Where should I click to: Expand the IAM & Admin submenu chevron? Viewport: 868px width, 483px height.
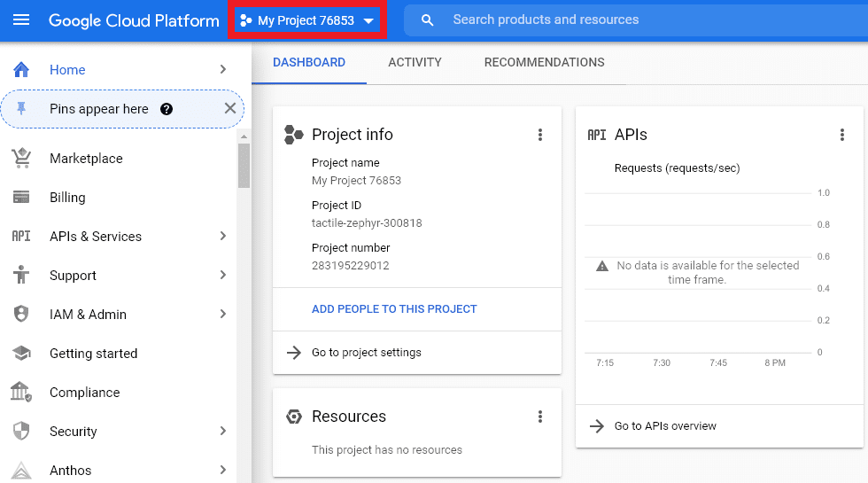click(223, 314)
